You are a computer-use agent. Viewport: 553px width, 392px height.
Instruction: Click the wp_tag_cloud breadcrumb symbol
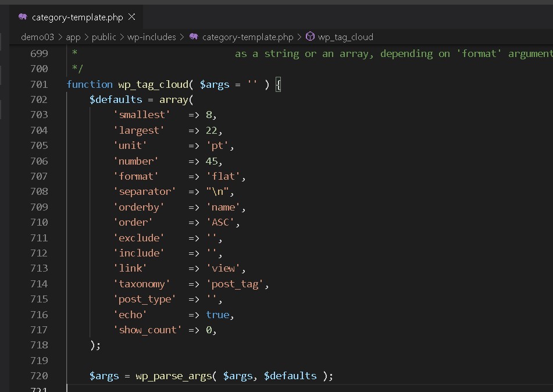point(345,37)
